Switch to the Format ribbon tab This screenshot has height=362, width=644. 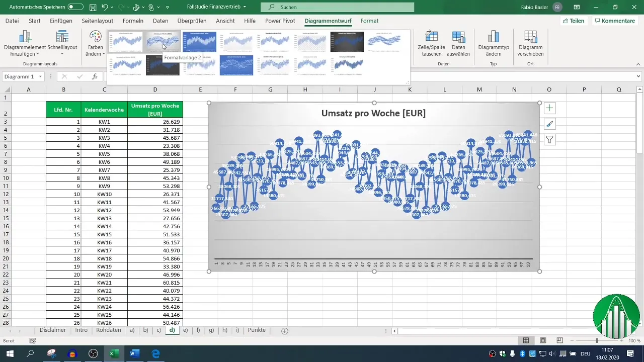(369, 21)
